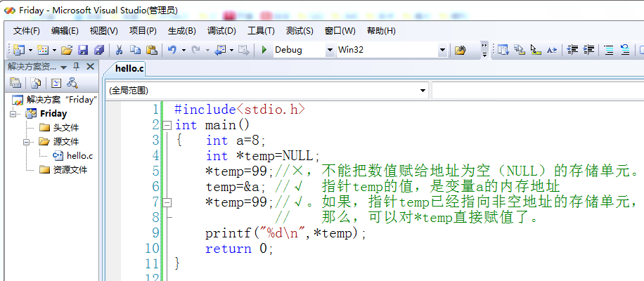Click the printf code line 9
The image size is (644, 281).
(x=285, y=233)
